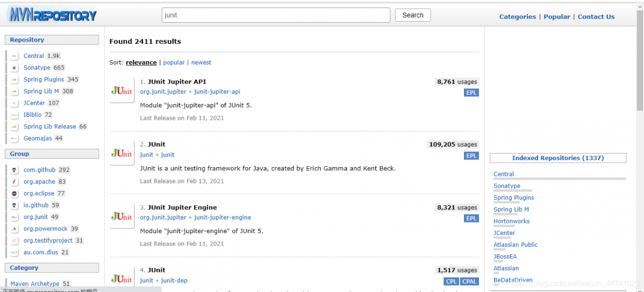The height and width of the screenshot is (292, 644).
Task: Open the MVNRepository logo home link
Action: [51, 15]
